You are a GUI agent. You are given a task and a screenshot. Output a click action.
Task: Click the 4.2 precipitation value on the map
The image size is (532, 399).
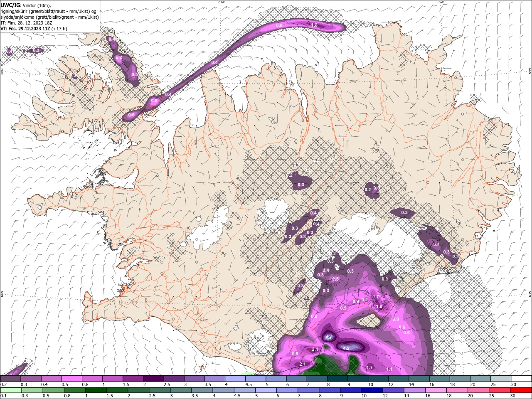[346, 348]
